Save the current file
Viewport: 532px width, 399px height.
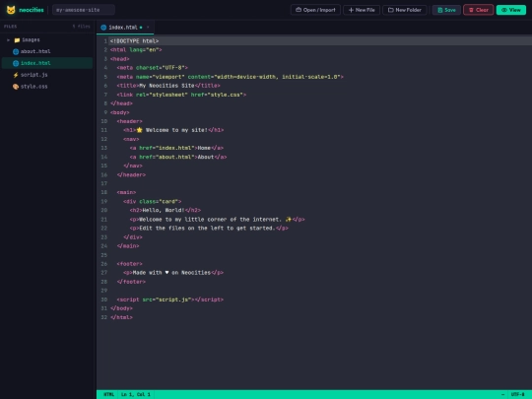coord(446,10)
